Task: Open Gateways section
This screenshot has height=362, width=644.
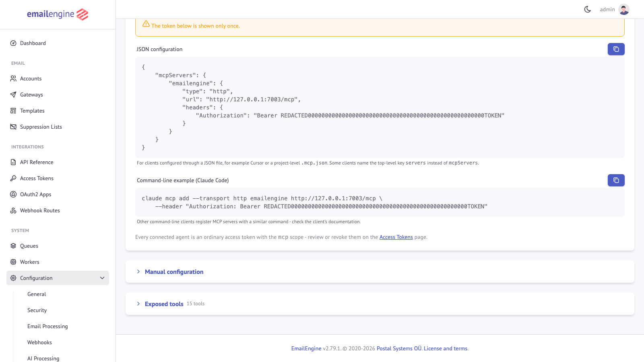Action: tap(58, 95)
